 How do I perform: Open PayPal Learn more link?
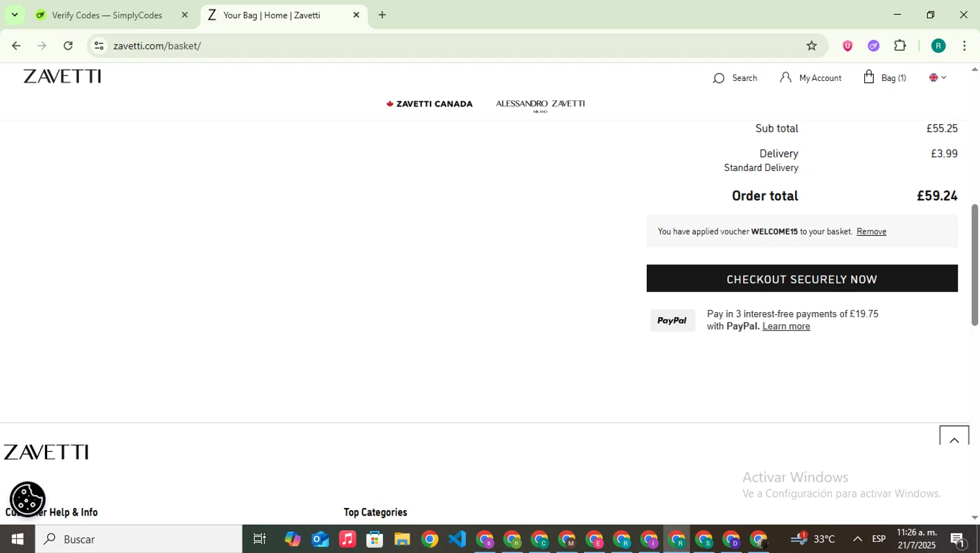point(786,326)
